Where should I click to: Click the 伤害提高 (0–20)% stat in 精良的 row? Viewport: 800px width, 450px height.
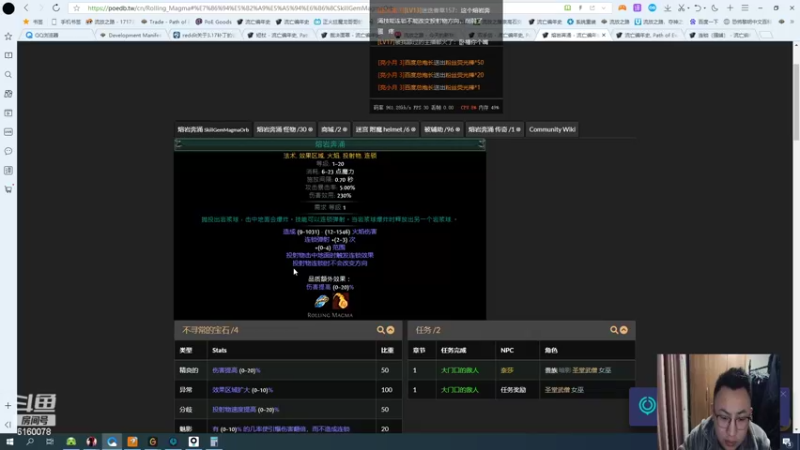point(236,370)
